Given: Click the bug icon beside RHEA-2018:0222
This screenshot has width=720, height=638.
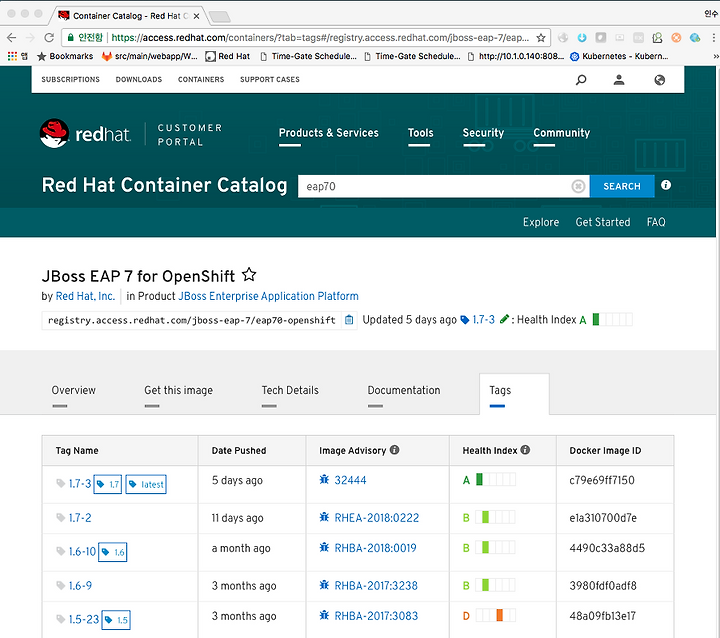Looking at the screenshot, I should click(x=324, y=517).
